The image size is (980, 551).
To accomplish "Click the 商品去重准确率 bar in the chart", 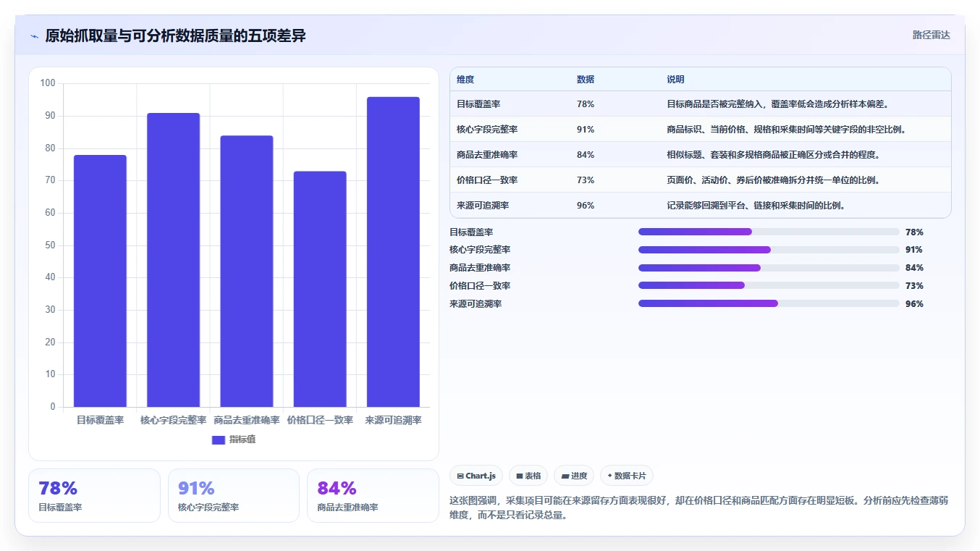I will click(247, 272).
